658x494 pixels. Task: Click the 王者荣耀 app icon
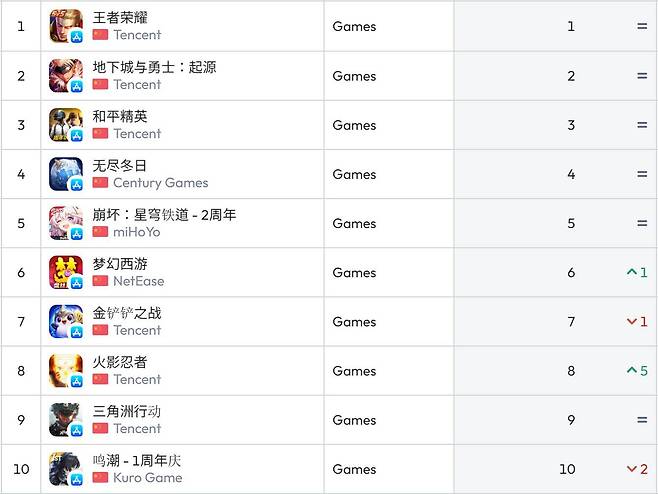[x=66, y=26]
